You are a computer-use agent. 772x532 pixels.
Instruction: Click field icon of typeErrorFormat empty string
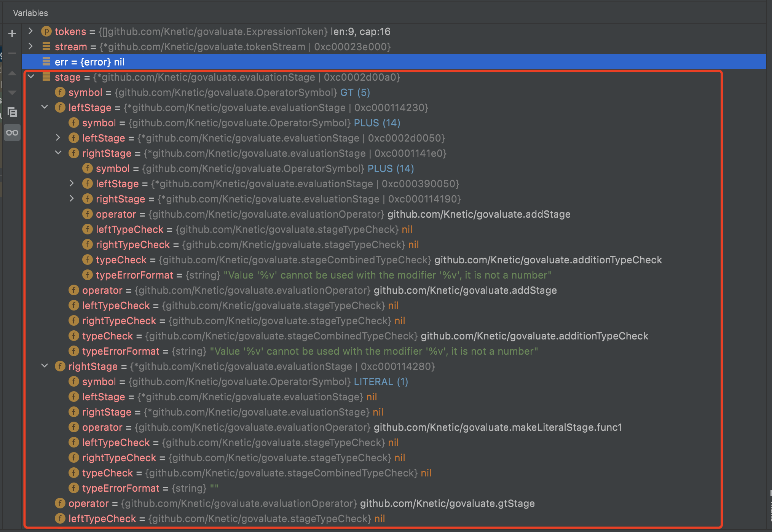coord(74,488)
